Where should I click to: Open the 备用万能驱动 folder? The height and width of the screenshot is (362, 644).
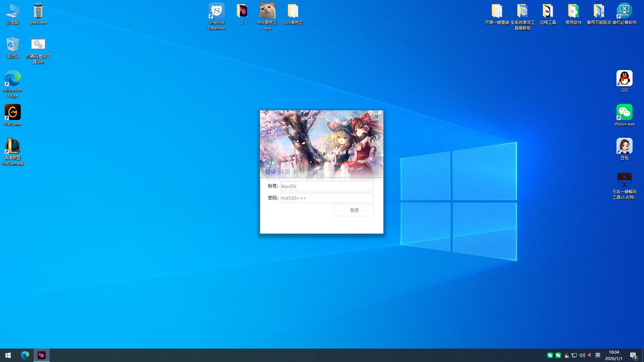[x=599, y=14]
